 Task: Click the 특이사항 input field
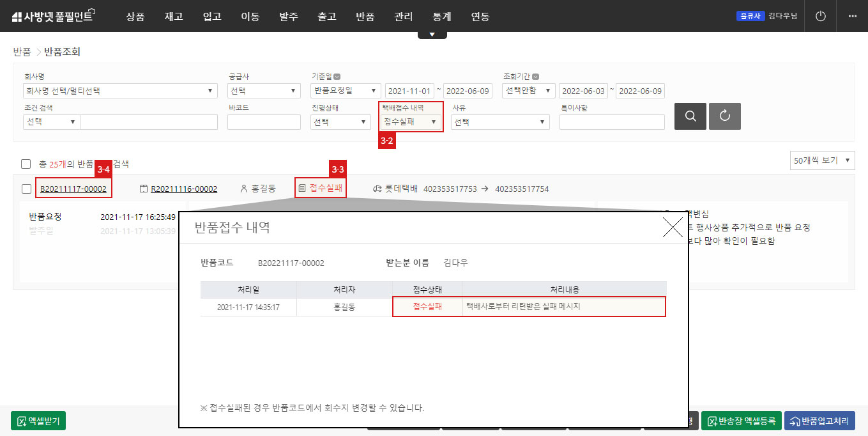pos(611,121)
